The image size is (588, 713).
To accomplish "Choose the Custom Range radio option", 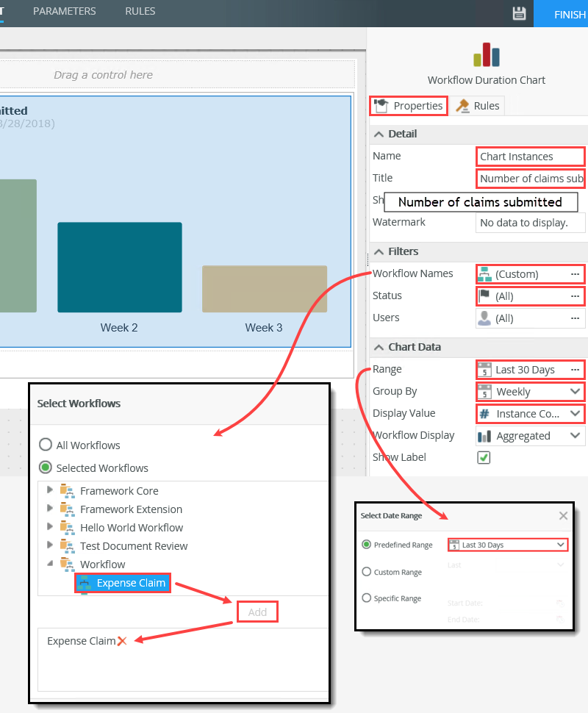I will coord(367,572).
